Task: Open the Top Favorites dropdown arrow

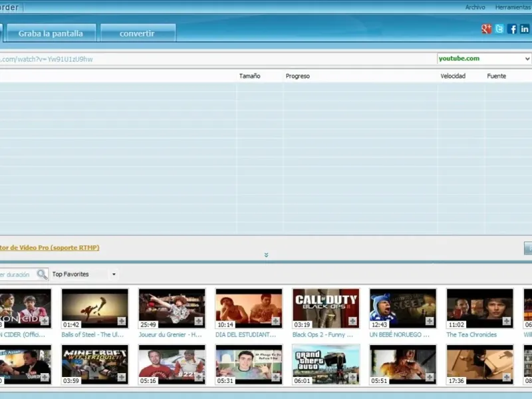Action: 114,274
